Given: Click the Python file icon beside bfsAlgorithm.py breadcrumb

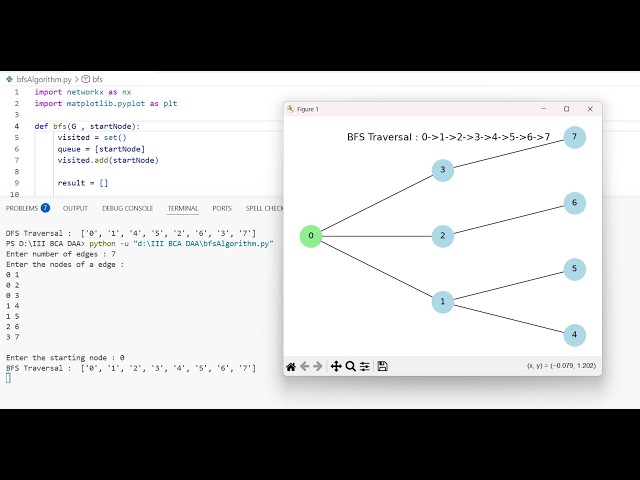Looking at the screenshot, I should (9, 79).
